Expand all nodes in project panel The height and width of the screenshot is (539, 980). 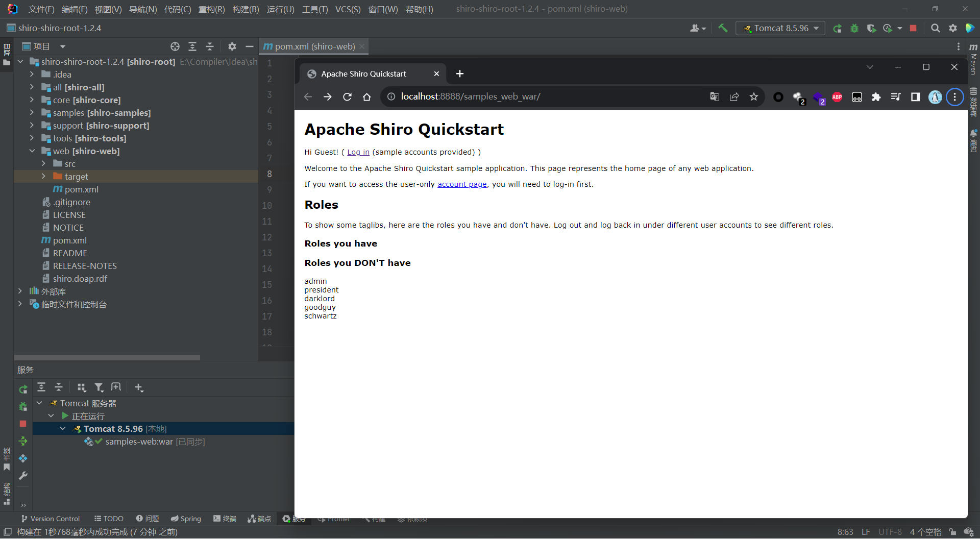tap(192, 46)
